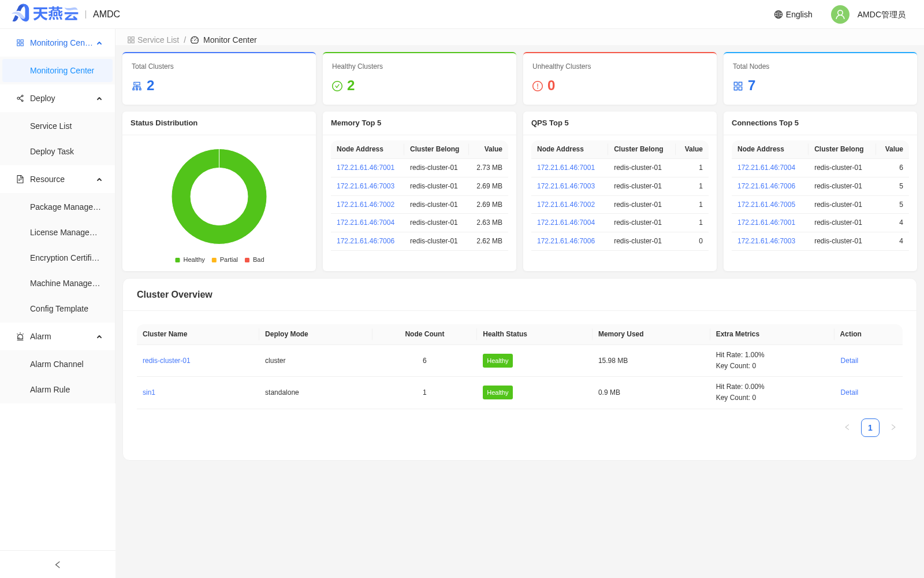Screen dimensions: 924x578
Task: Go to previous page in pagination
Action: [847, 428]
